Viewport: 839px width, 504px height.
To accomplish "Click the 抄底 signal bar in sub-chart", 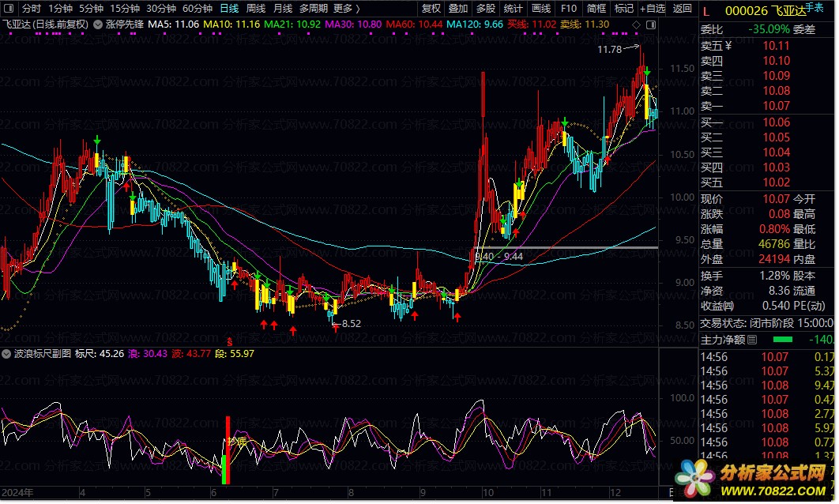I will 228,449.
